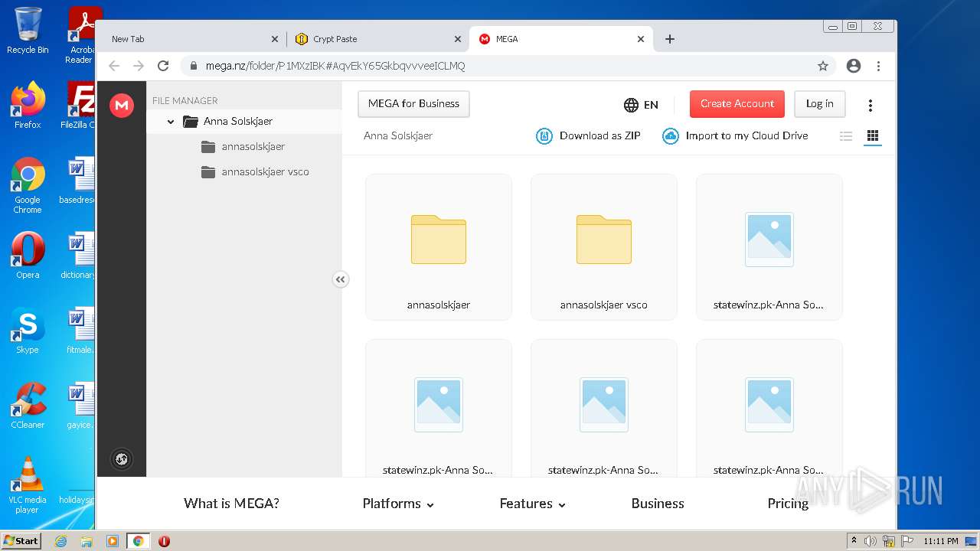The width and height of the screenshot is (980, 551).
Task: Open the transfers icon at sidebar bottom
Action: (122, 459)
